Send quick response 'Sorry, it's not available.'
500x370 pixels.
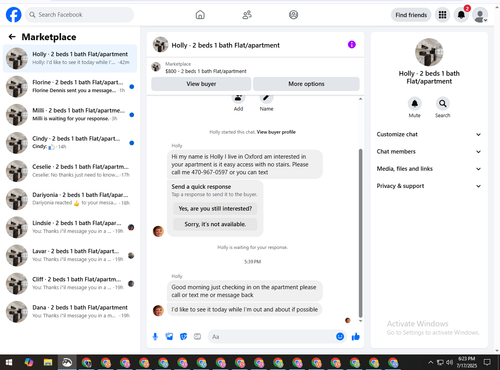[215, 224]
